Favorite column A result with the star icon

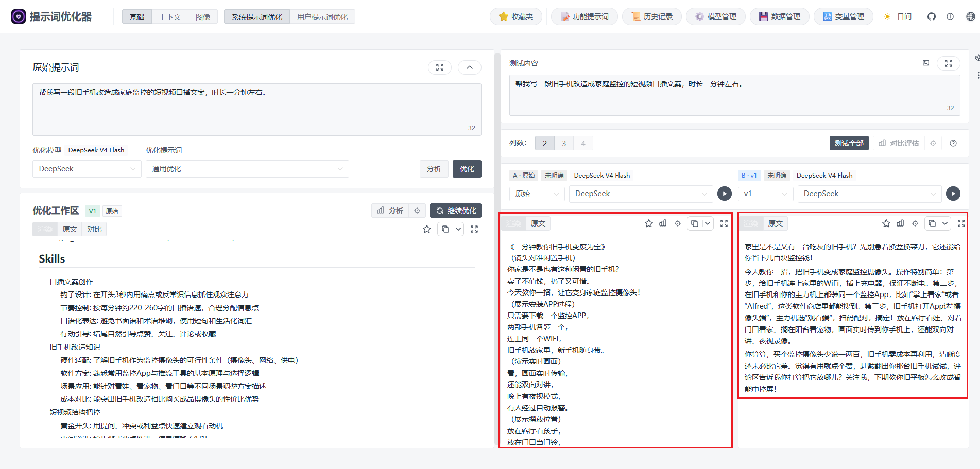[x=649, y=223]
